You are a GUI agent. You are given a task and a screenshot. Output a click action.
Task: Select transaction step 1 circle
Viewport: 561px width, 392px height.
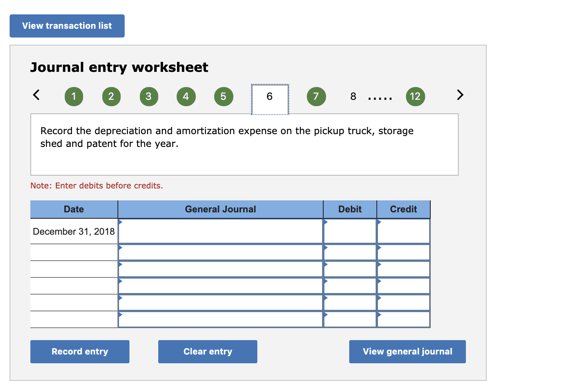pos(74,96)
